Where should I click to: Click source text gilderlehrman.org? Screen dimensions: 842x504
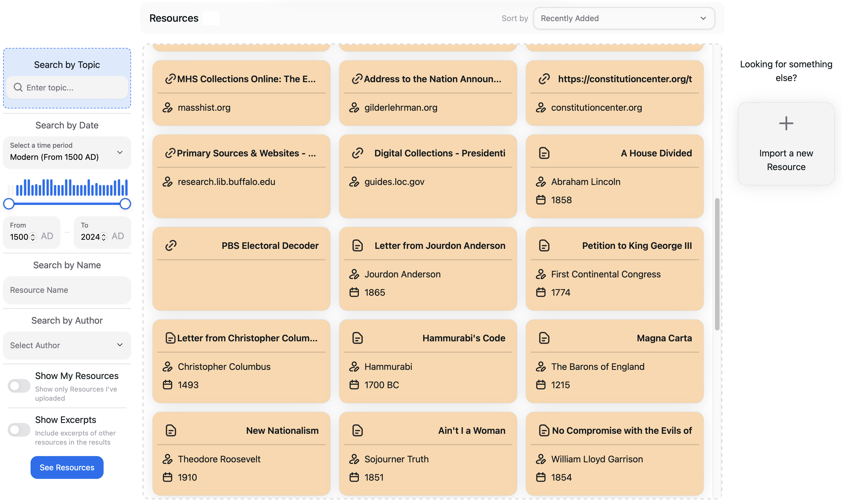tap(401, 107)
